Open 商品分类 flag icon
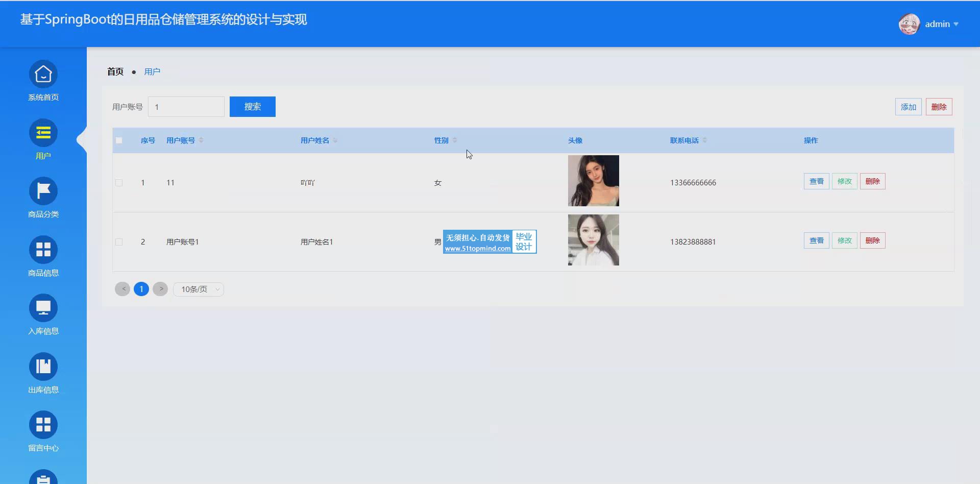This screenshot has width=980, height=484. click(43, 191)
